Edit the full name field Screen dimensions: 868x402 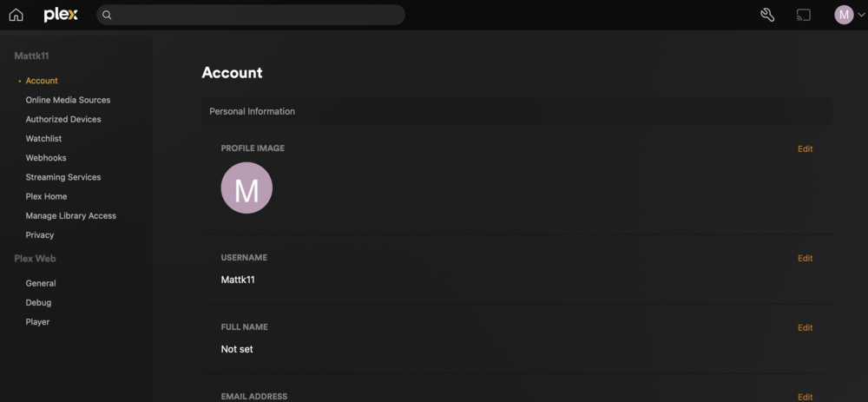click(x=805, y=328)
